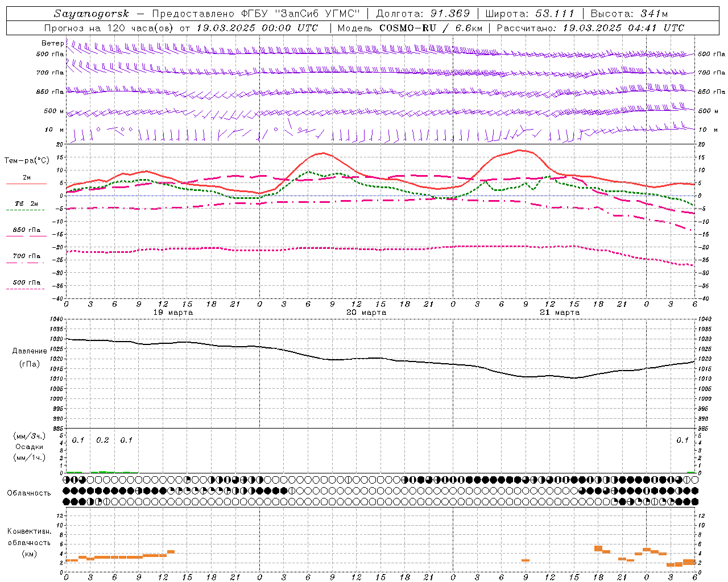Click the dash-dot line sample under 700 гПа legend
This screenshot has height=582, width=728.
coord(26,263)
